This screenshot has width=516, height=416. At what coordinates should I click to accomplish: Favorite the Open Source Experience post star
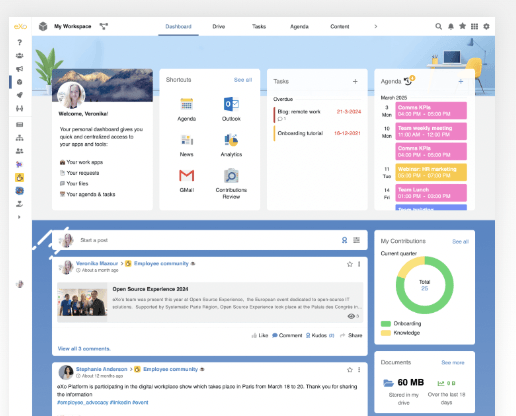(350, 264)
